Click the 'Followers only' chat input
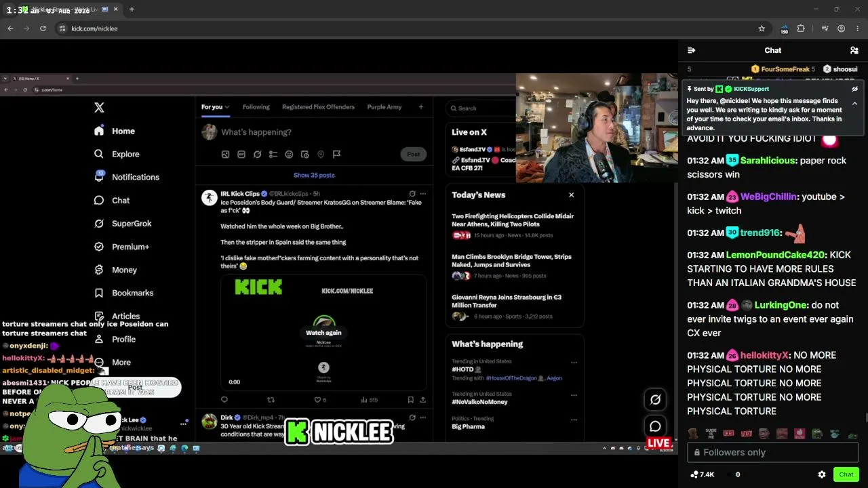This screenshot has width=868, height=488. [773, 452]
